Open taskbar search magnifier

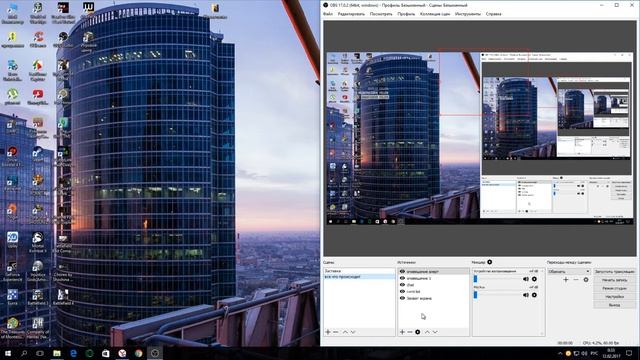pyautogui.click(x=24, y=353)
